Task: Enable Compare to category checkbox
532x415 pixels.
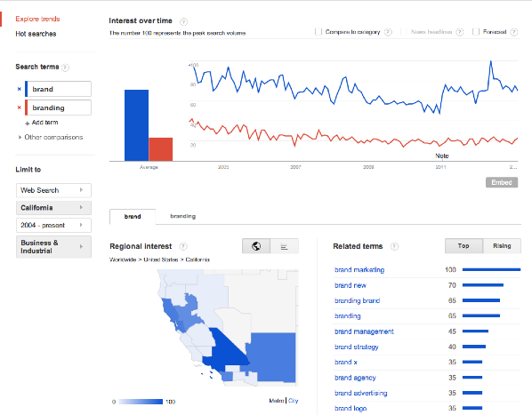Action: (x=318, y=32)
